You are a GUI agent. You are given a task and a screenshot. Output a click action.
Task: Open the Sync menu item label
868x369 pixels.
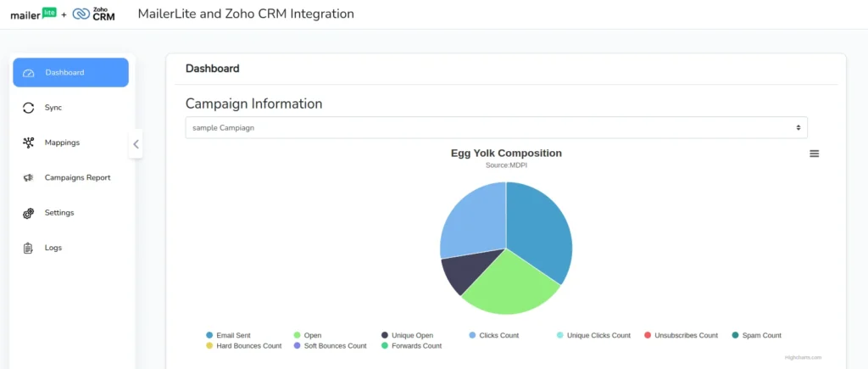click(53, 108)
